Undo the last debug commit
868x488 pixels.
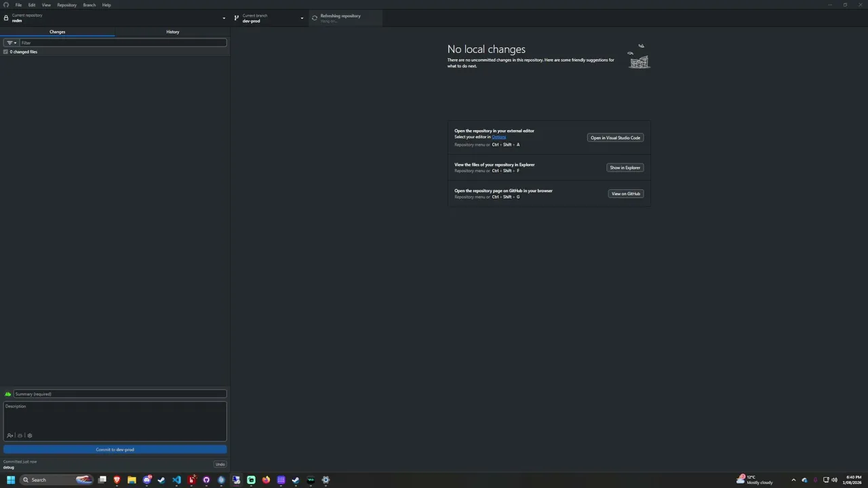pyautogui.click(x=220, y=464)
